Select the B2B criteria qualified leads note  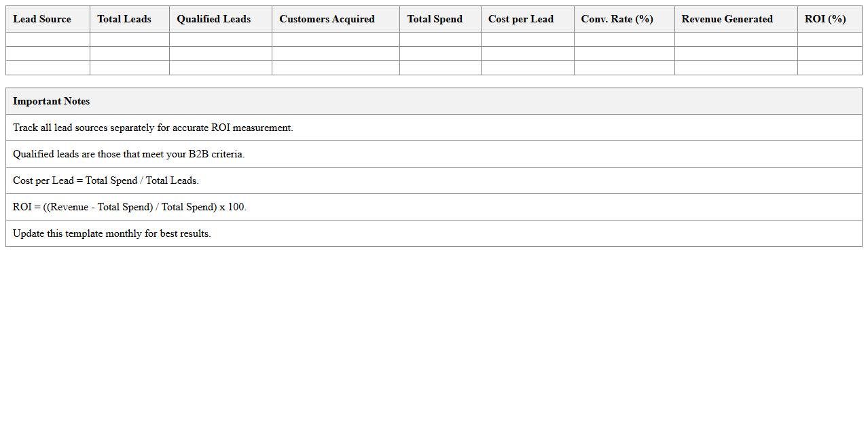(x=129, y=154)
